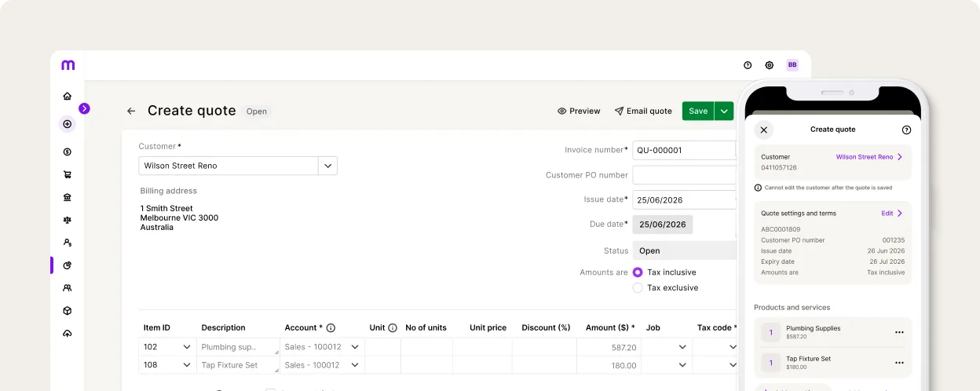Open the MYOB logo home
980x391 pixels.
tap(68, 65)
